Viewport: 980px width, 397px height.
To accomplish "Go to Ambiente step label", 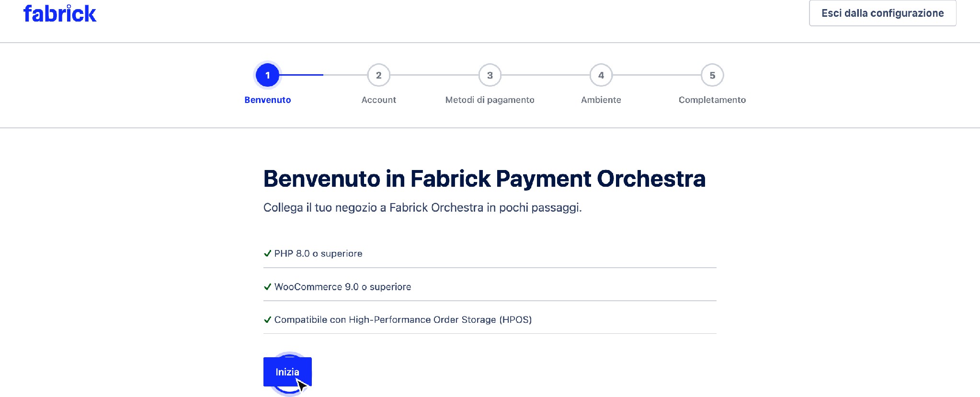I will (x=601, y=100).
